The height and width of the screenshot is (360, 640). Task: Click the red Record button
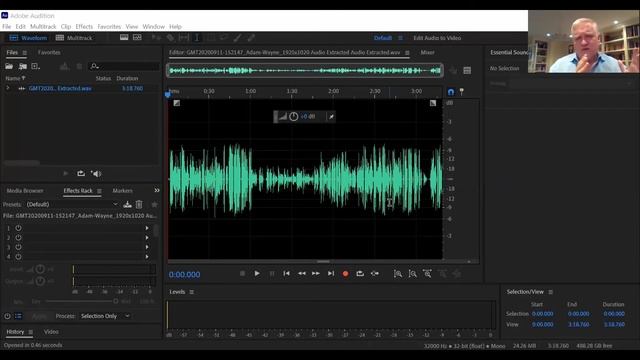click(x=345, y=273)
